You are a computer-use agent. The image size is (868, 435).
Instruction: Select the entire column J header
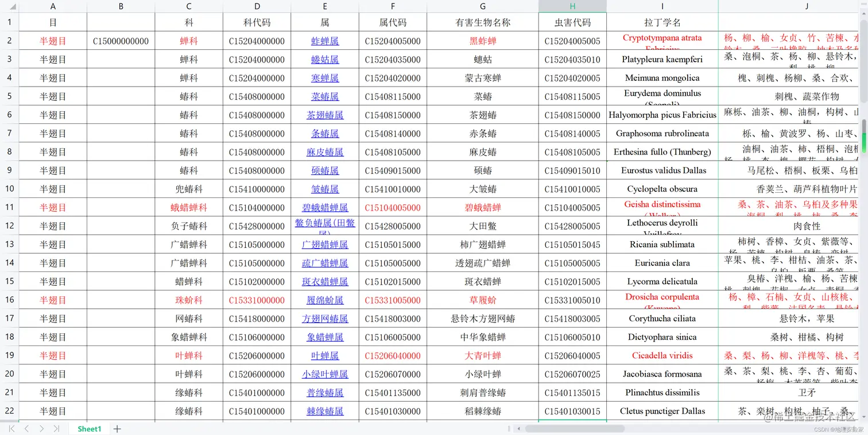tap(806, 6)
